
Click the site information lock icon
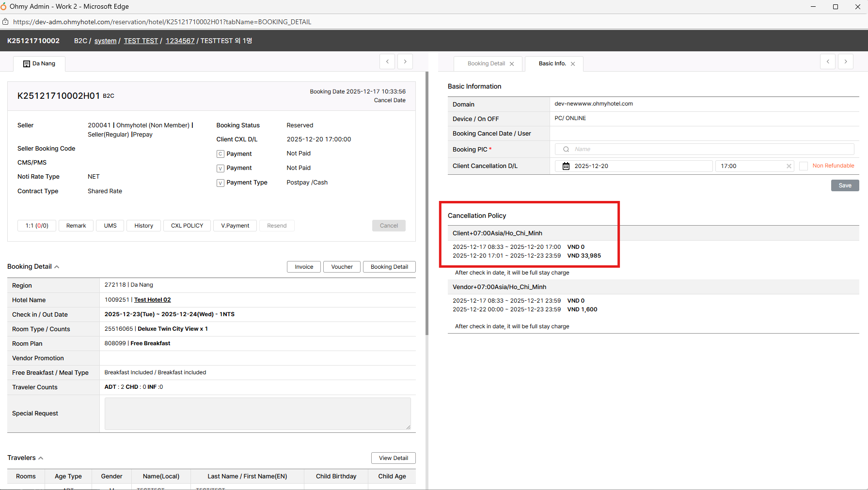pos(5,22)
